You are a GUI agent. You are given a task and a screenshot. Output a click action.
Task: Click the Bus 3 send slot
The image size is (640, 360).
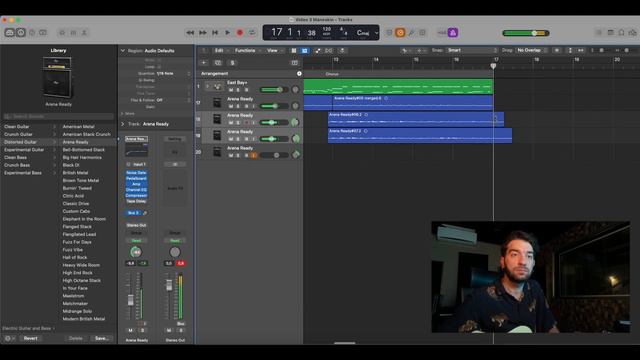[133, 213]
